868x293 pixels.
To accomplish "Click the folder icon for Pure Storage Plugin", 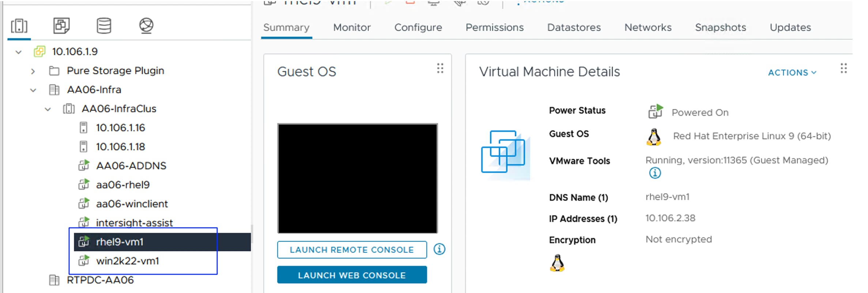I will coord(54,70).
